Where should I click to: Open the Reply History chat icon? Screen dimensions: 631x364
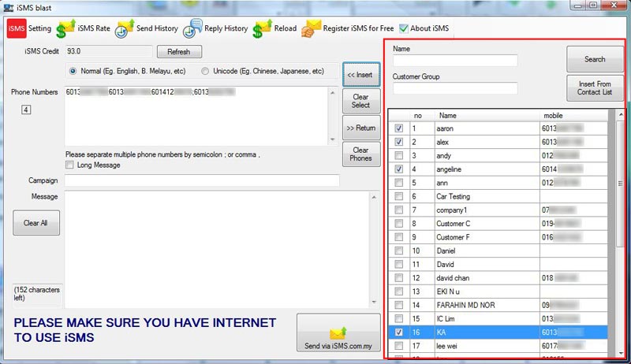[192, 28]
